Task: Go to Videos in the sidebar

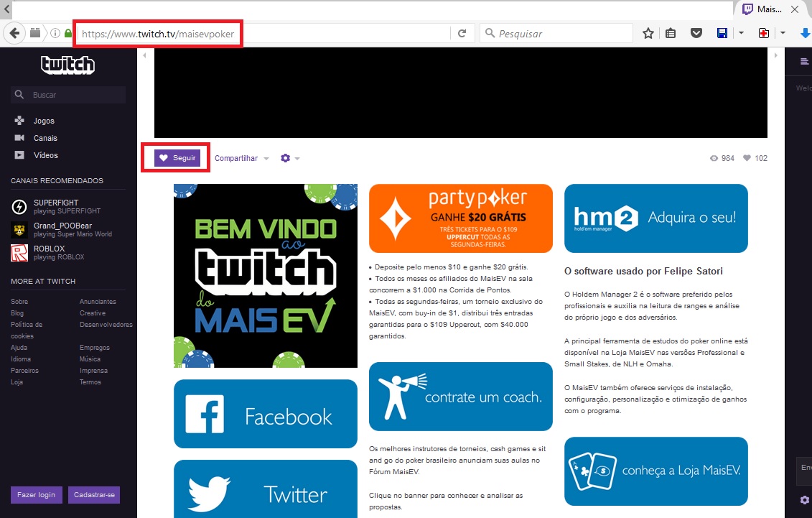Action: pos(45,155)
